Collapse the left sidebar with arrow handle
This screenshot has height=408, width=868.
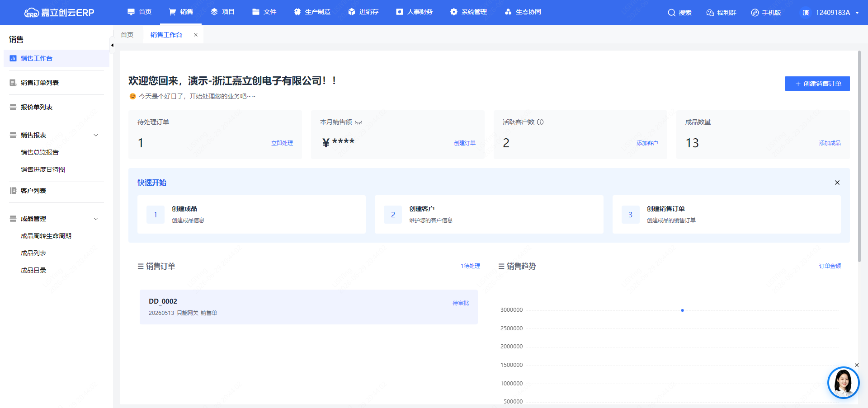coord(112,45)
